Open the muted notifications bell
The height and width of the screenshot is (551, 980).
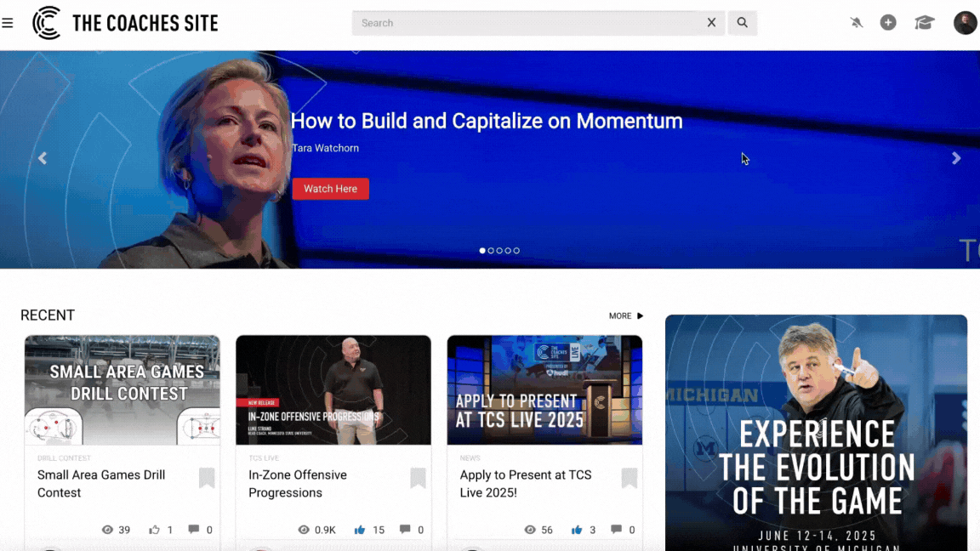(856, 23)
